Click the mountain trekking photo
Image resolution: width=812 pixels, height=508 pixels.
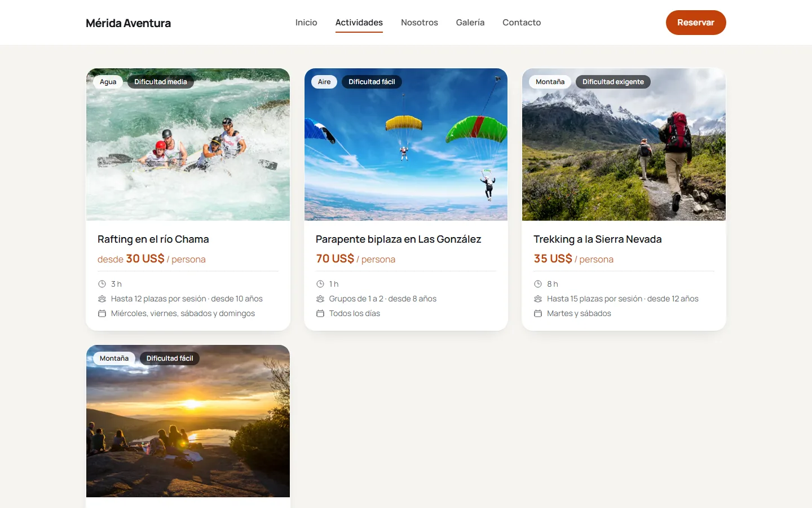[x=624, y=144]
